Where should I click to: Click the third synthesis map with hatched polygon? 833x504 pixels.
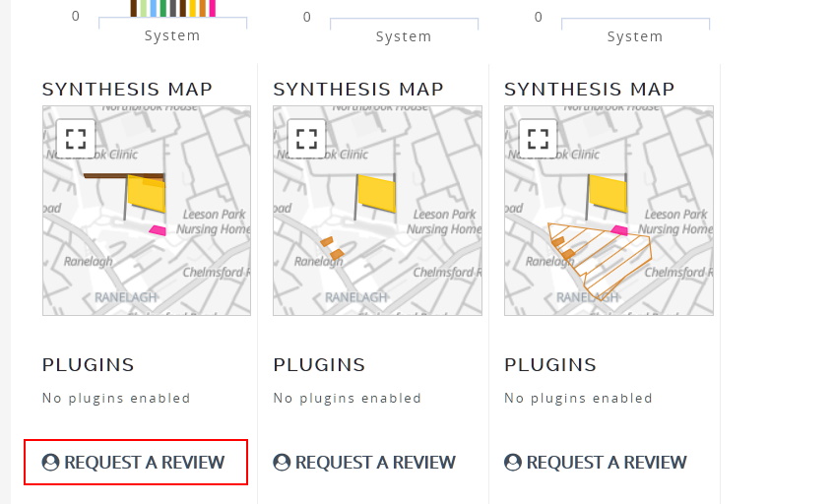click(609, 211)
